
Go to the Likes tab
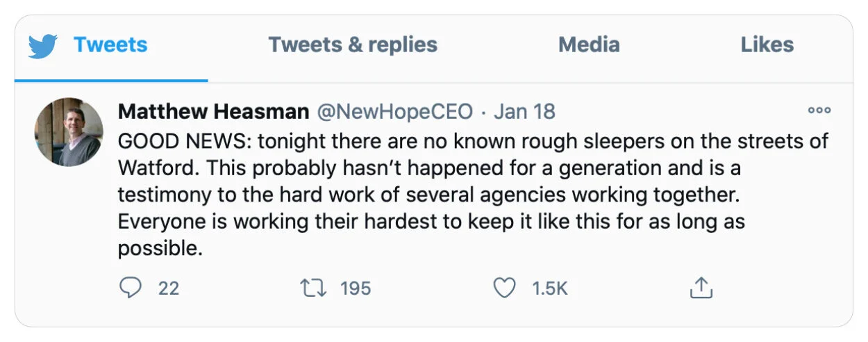(767, 45)
